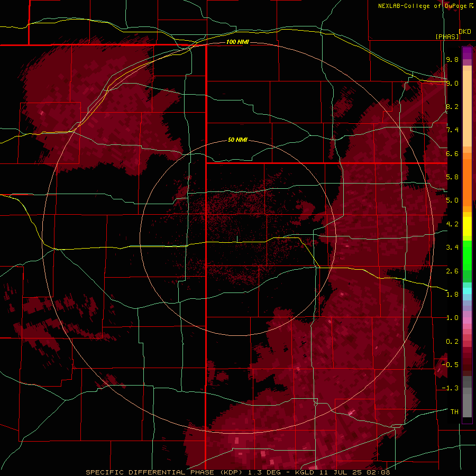Pick the yellow segment of the color bar
This screenshot has width=476, height=476.
(467, 226)
